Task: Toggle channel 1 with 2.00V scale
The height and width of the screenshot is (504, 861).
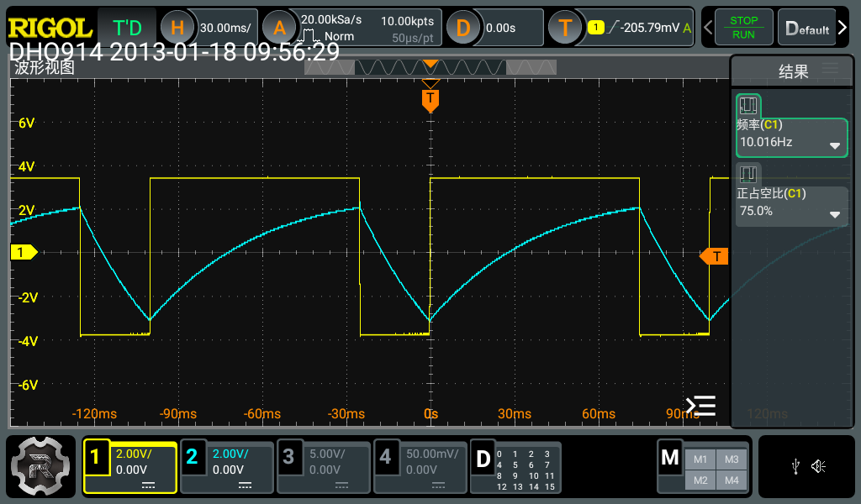Action: click(129, 467)
